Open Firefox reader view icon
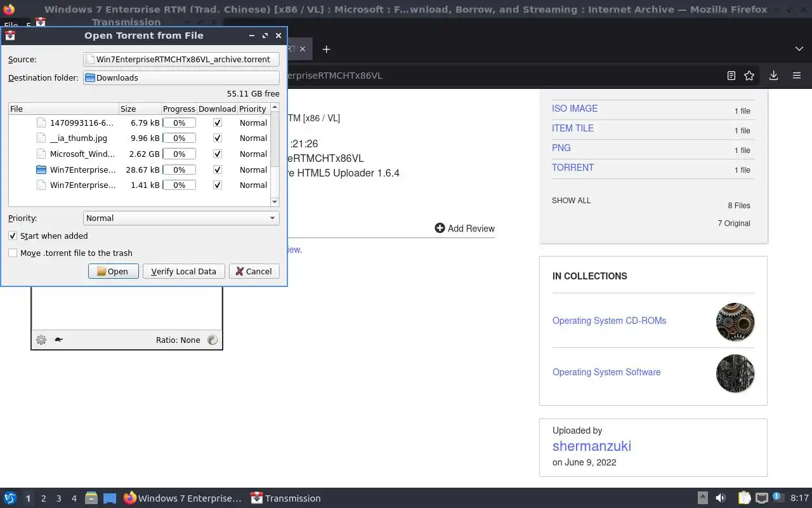The height and width of the screenshot is (508, 812). point(731,76)
